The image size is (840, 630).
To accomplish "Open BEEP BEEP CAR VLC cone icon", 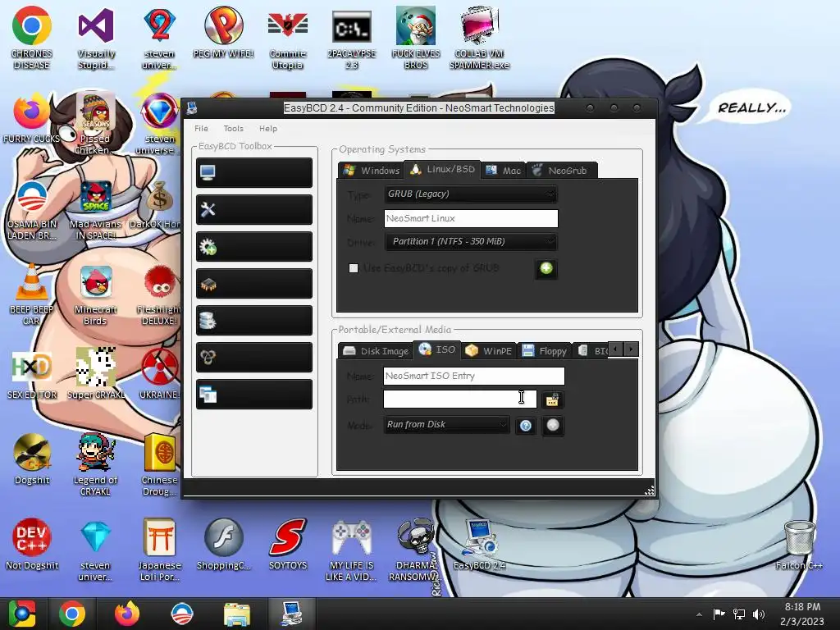I will click(32, 294).
